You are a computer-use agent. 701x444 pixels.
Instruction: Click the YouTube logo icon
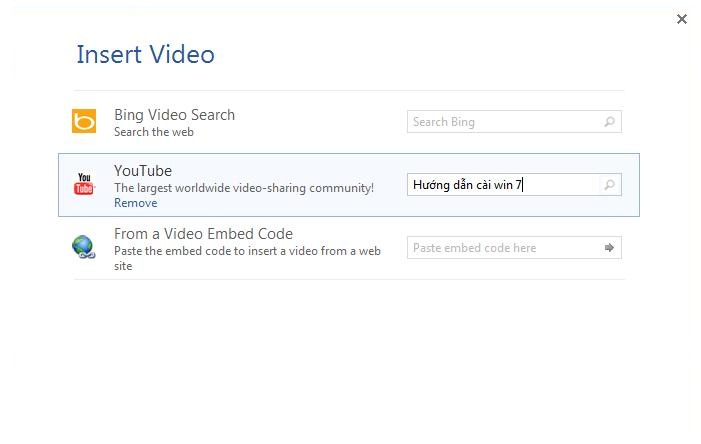pos(84,185)
